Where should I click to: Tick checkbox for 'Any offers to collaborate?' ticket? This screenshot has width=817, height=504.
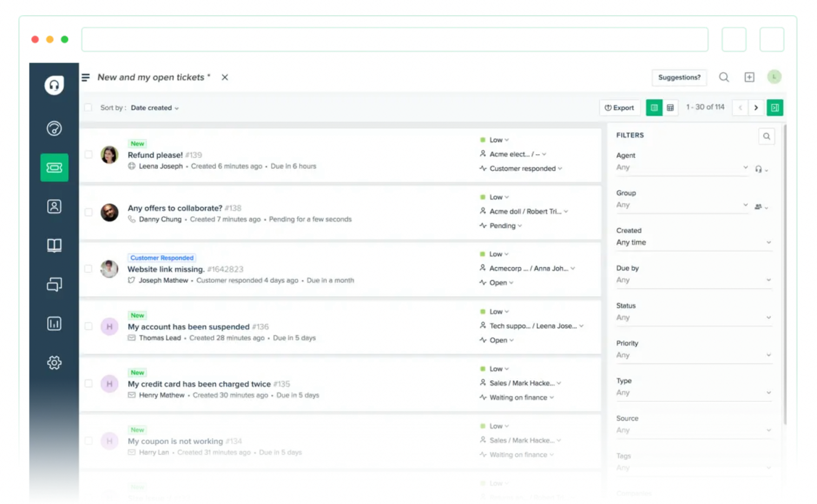[x=88, y=213]
